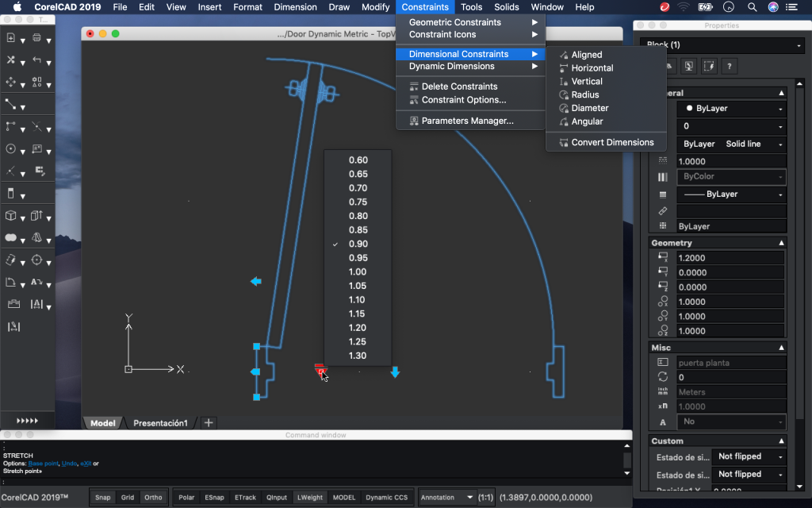Click the Print icon in left toolbar

[x=36, y=37]
